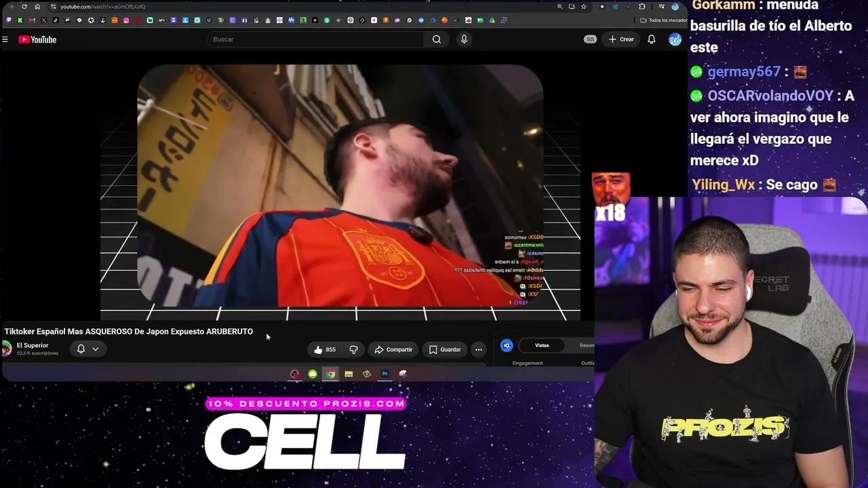Open the YouTube guide hamburger menu
This screenshot has height=488, width=868.
click(5, 39)
